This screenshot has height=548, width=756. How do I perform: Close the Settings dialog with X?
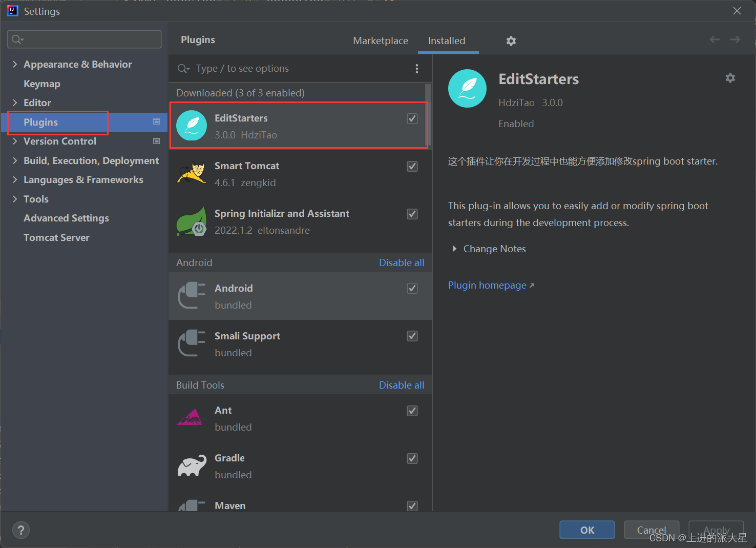[737, 11]
